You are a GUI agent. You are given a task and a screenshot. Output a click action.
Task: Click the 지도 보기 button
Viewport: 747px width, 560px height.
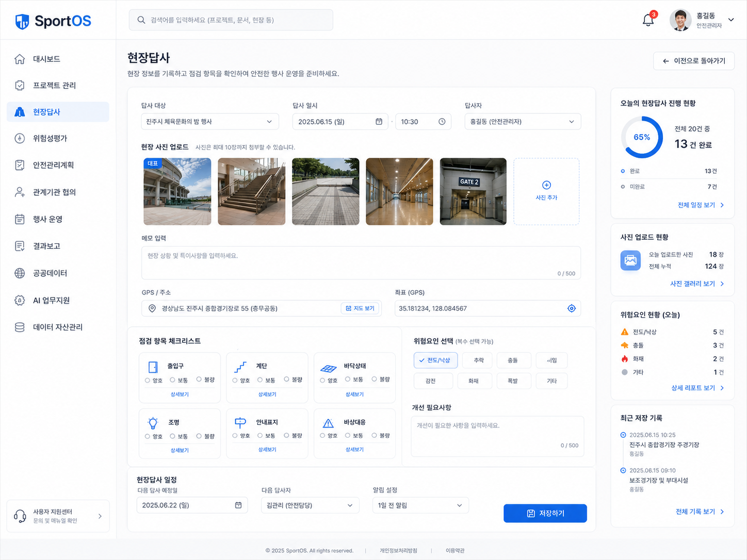point(360,308)
